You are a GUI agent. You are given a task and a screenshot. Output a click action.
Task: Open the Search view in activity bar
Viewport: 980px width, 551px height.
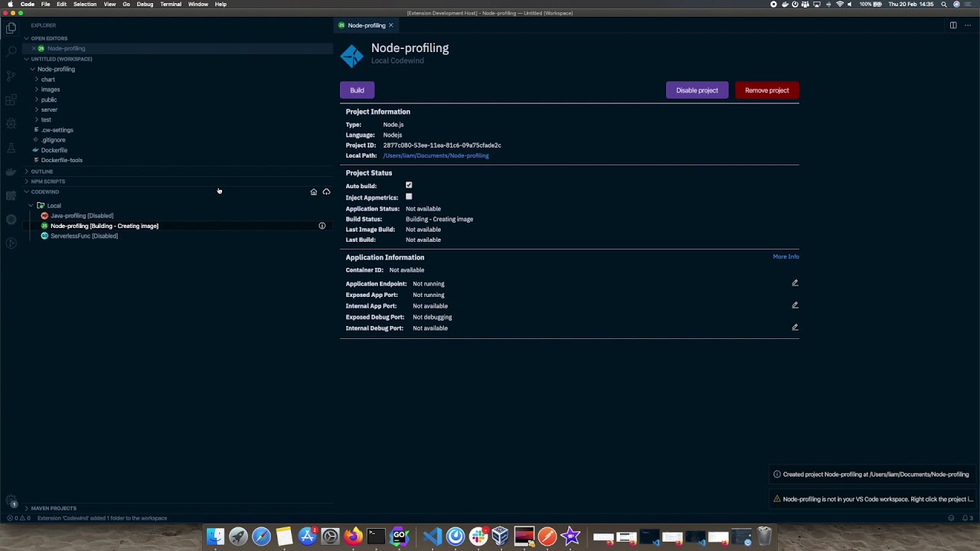[11, 52]
